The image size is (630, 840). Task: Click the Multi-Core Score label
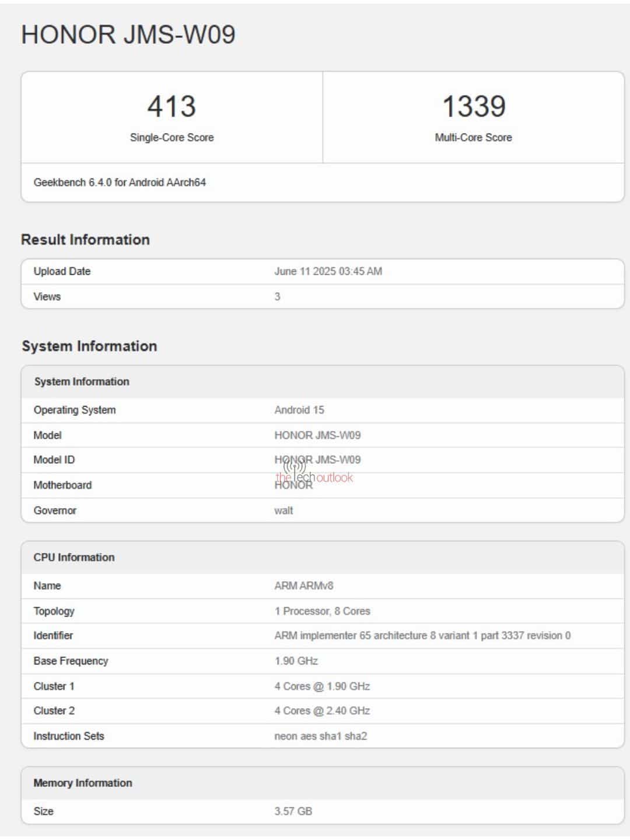coord(473,138)
